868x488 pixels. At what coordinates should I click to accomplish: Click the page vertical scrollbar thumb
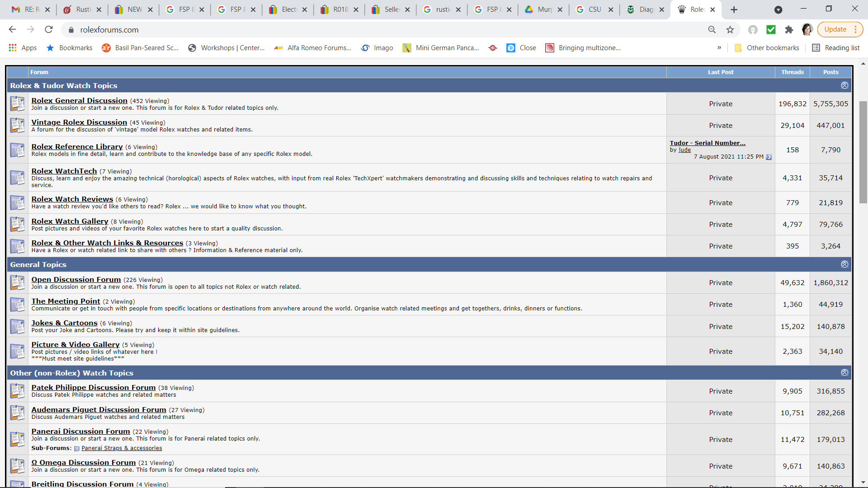click(x=863, y=152)
